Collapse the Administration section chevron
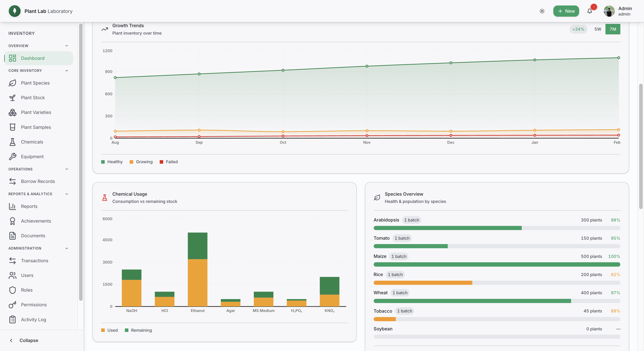This screenshot has height=351, width=644. (67, 248)
